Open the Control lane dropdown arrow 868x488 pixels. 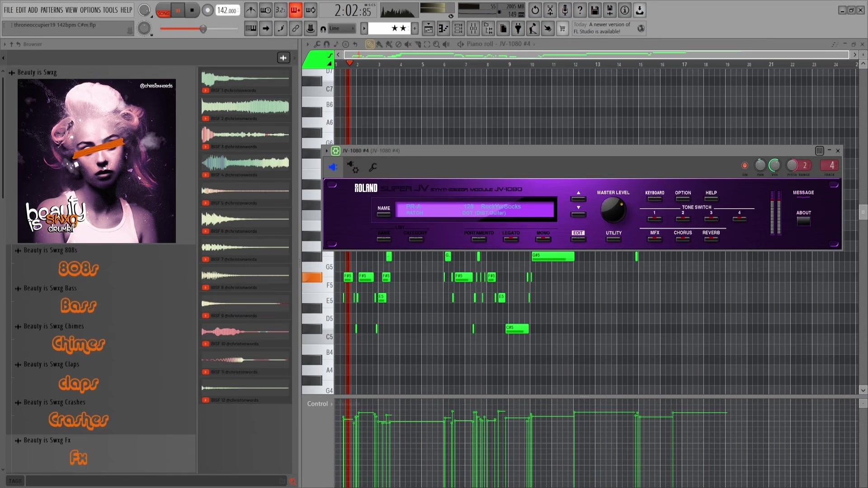tap(332, 404)
